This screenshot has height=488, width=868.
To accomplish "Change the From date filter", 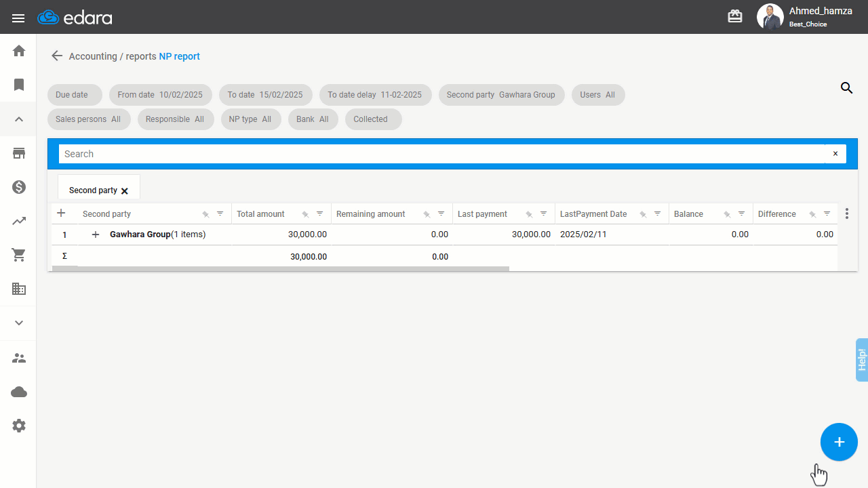I will (x=160, y=95).
